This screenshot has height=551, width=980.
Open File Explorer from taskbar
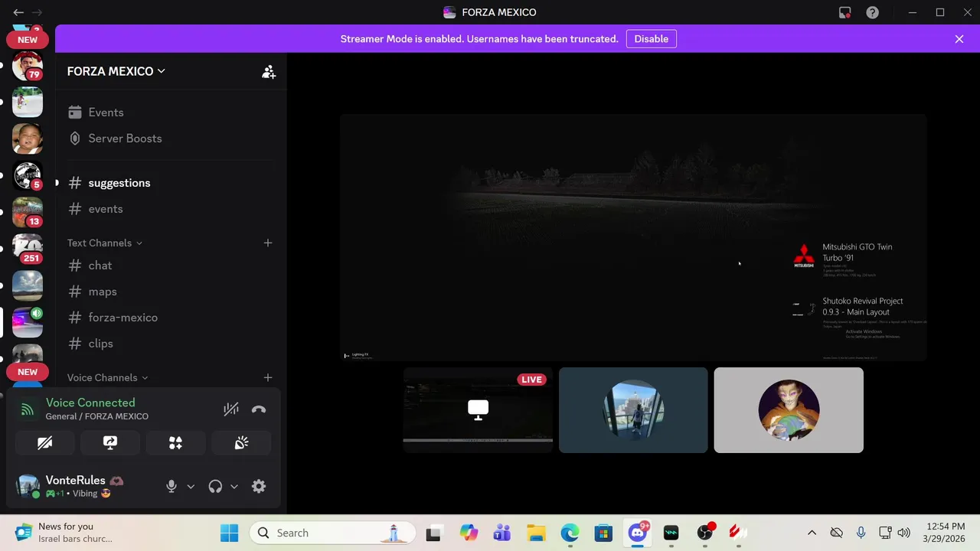(x=536, y=533)
